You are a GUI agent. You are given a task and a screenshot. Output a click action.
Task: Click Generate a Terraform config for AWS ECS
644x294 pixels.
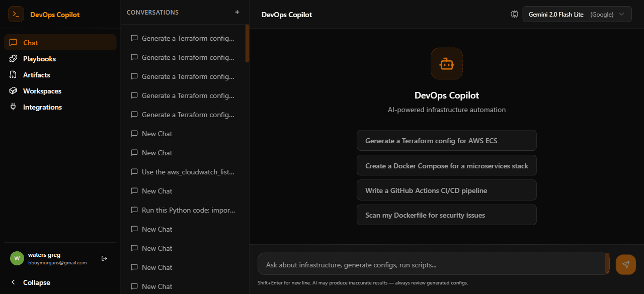447,140
